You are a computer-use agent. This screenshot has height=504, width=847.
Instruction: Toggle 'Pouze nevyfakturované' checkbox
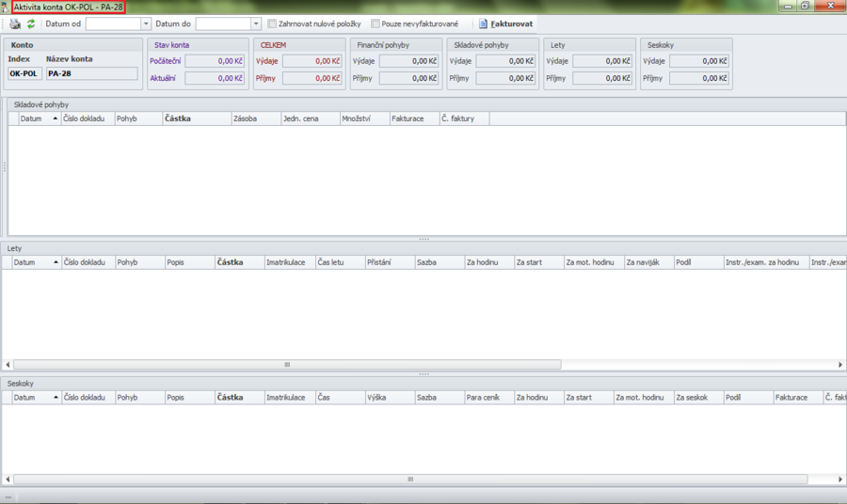[376, 24]
